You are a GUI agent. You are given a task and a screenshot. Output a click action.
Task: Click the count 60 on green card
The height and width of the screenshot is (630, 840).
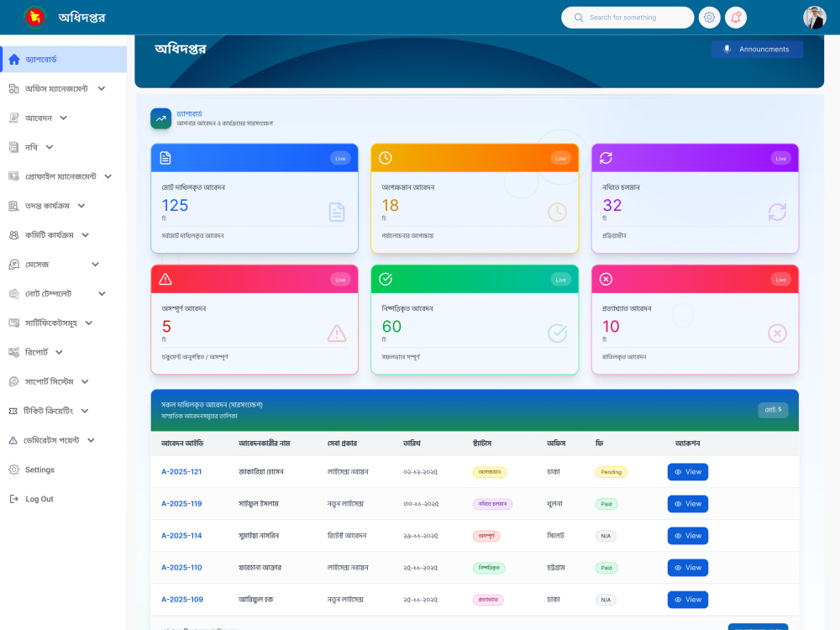(x=391, y=327)
